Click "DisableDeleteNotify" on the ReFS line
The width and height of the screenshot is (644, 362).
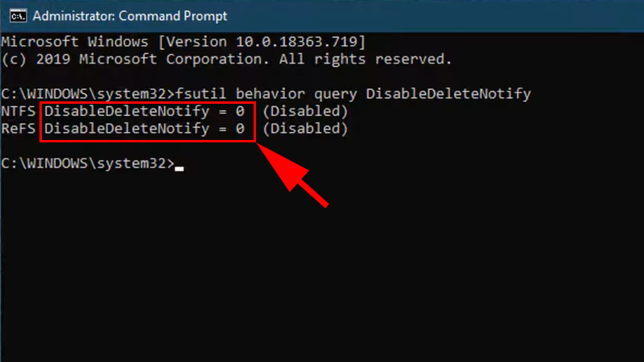coord(127,129)
